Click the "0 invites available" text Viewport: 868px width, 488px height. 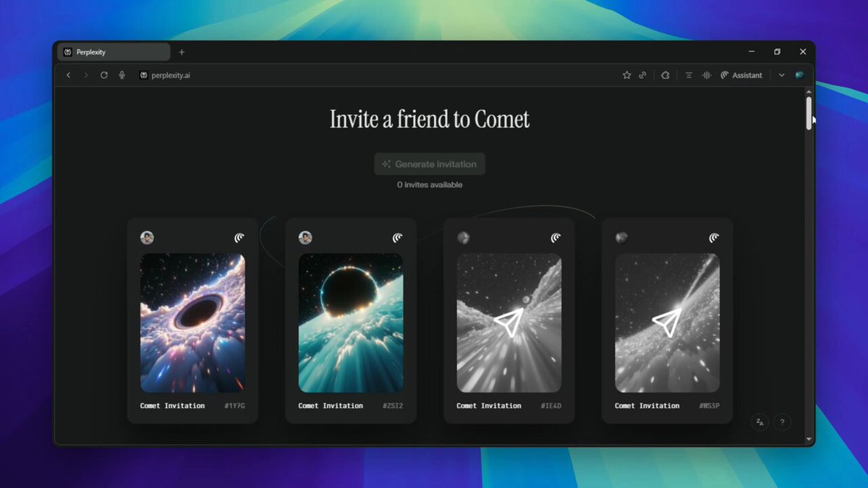(430, 185)
